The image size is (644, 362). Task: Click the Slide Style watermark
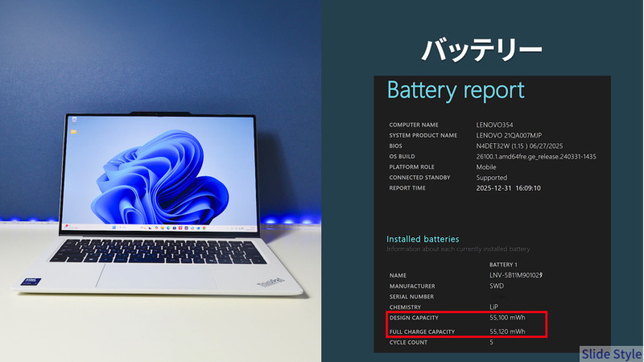(611, 354)
